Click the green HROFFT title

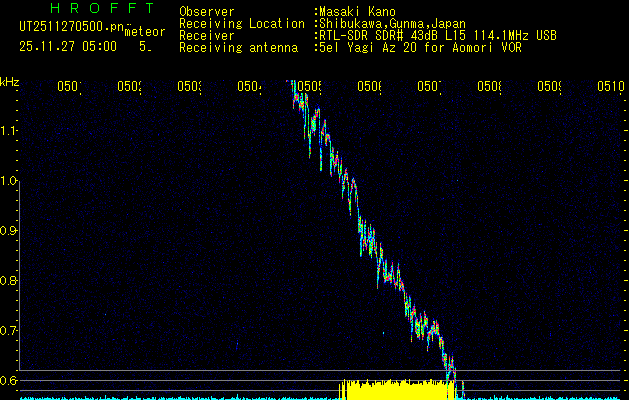point(85,9)
